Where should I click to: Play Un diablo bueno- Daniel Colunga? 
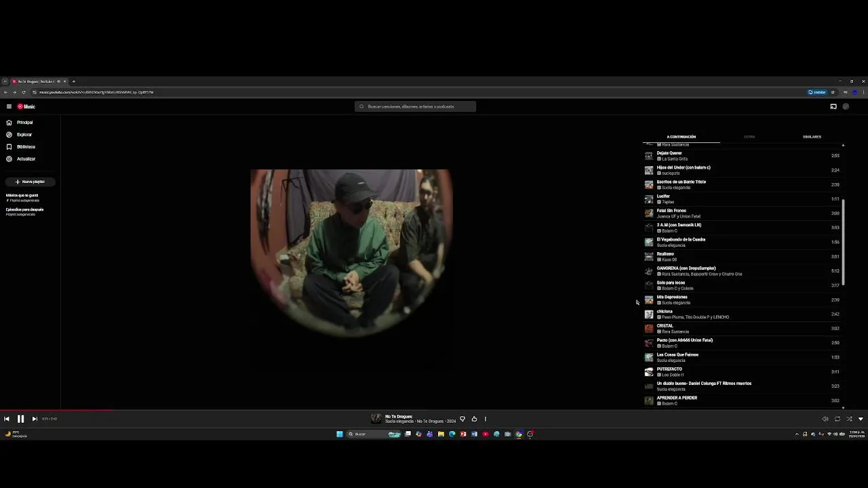[x=741, y=386]
